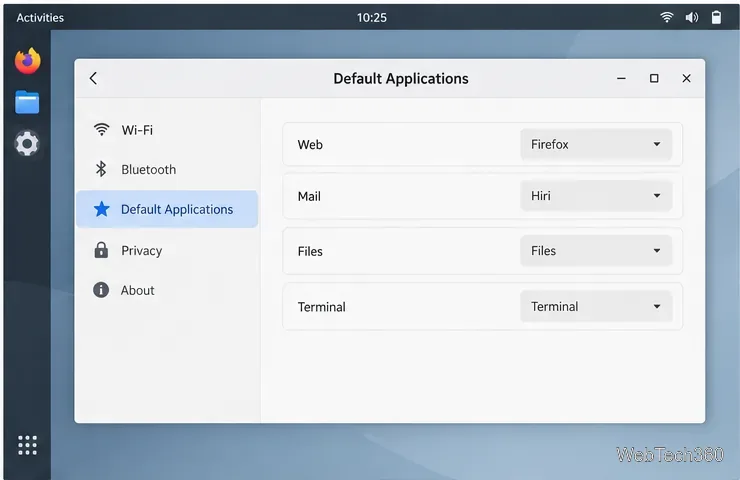Show applications grid in the dock

click(x=27, y=445)
